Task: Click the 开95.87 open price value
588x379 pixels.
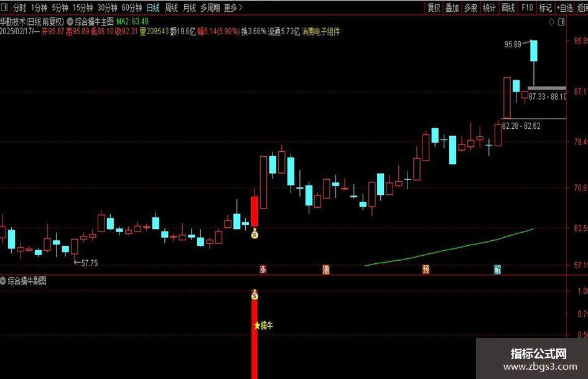Action: [53, 32]
